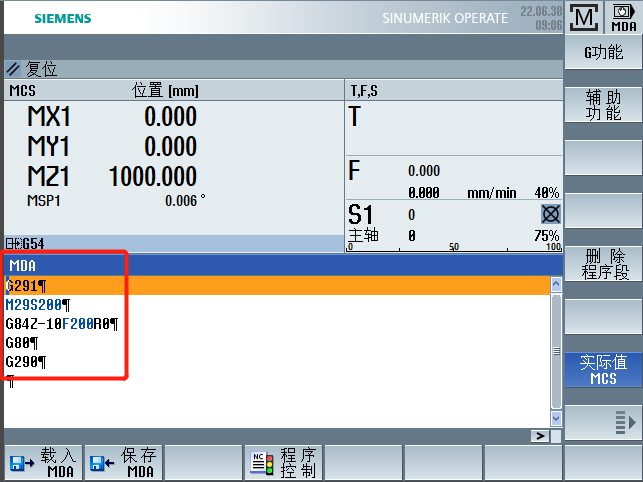This screenshot has width=643, height=482.
Task: Click the 载入 MDA disk icon
Action: coord(17,463)
